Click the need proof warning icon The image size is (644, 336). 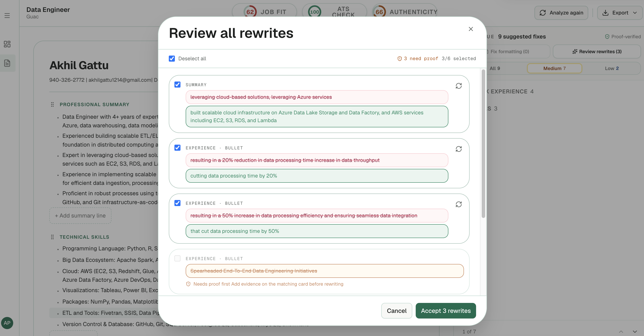(399, 58)
